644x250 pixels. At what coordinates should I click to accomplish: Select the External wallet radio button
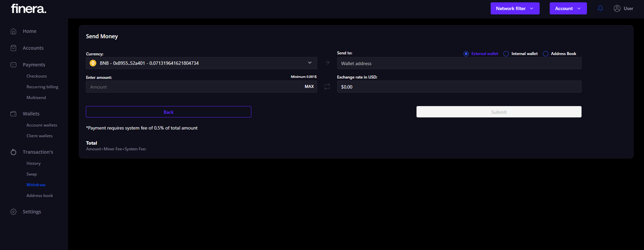(466, 54)
